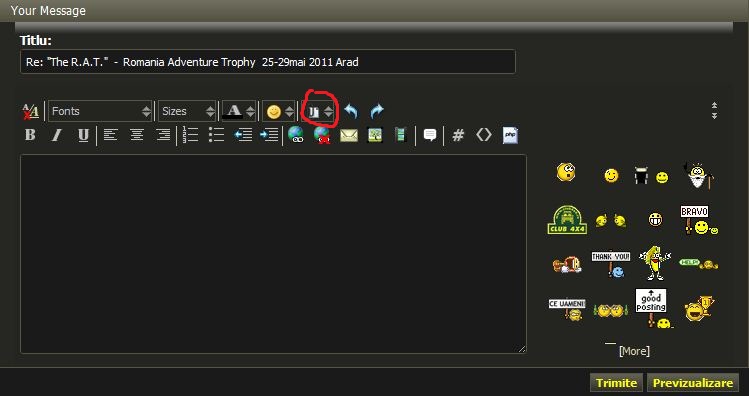Viewport: 749px width, 396px height.
Task: Align text right
Action: 163,135
